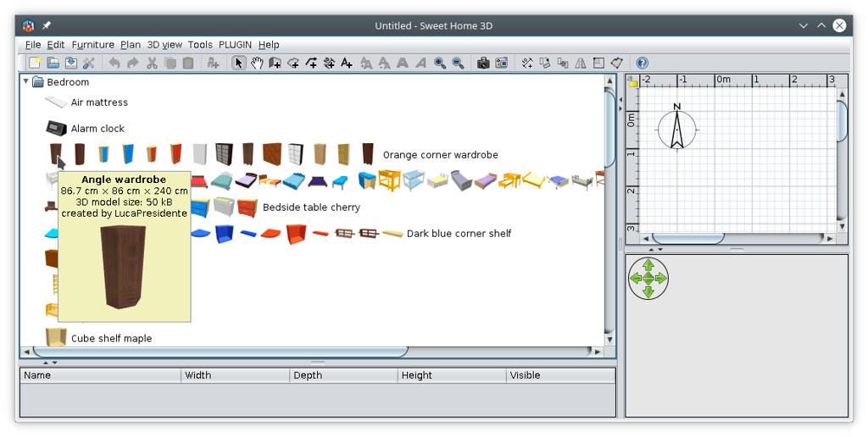Viewport: 868px width, 437px height.
Task: Click the catalog horizontal scrollbar thumb
Action: point(220,351)
